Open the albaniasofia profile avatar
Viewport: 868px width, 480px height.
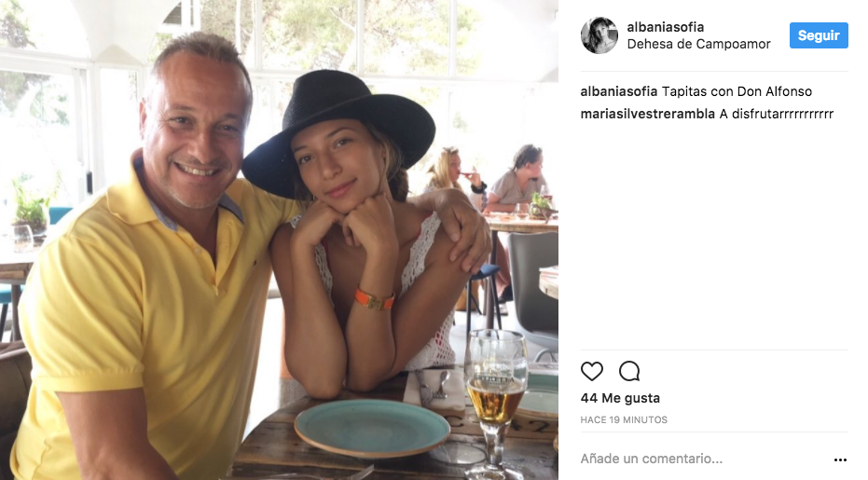click(x=599, y=35)
